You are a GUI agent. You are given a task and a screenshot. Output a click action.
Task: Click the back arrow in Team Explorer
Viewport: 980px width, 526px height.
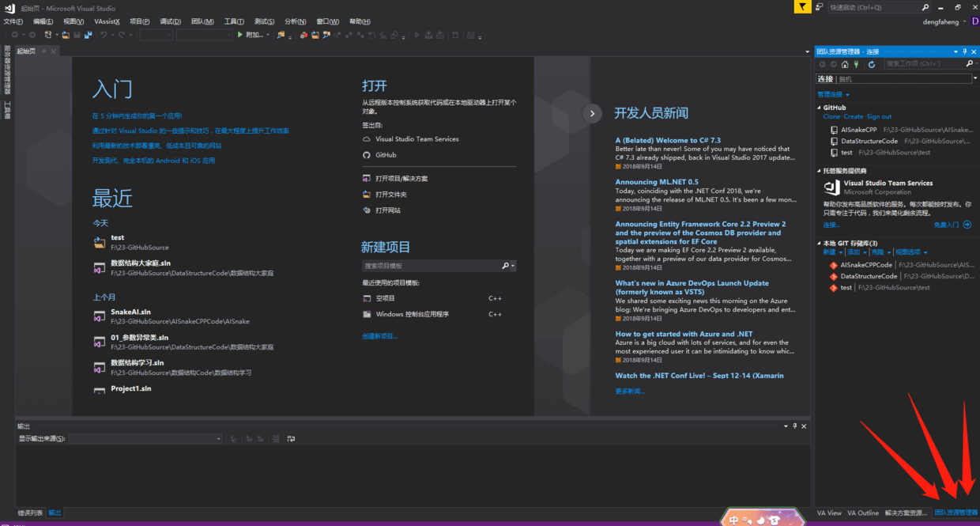823,64
